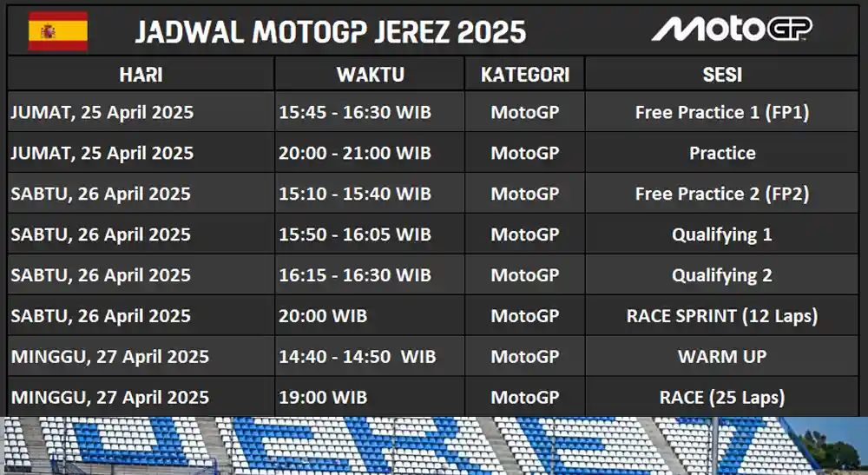This screenshot has height=475, width=868.
Task: Click RACE SPRINT (12 Laps) cell
Action: (x=722, y=315)
